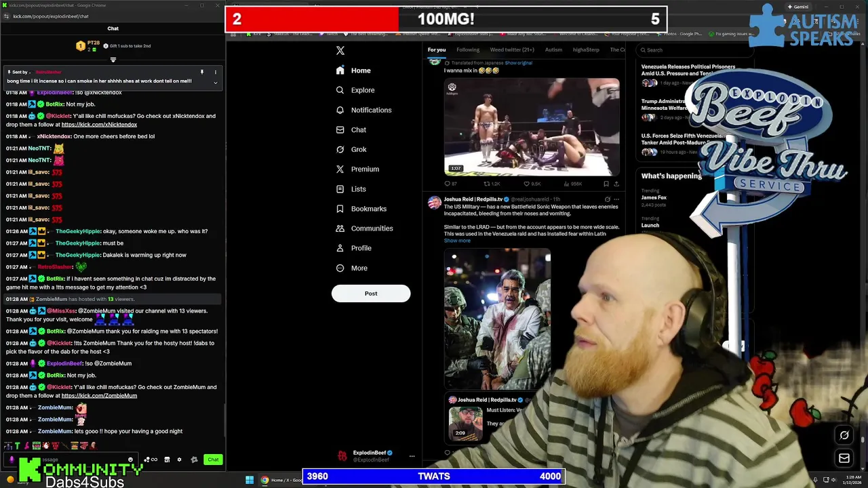Viewport: 868px width, 488px height.
Task: Switch to the Following tab
Action: (468, 49)
